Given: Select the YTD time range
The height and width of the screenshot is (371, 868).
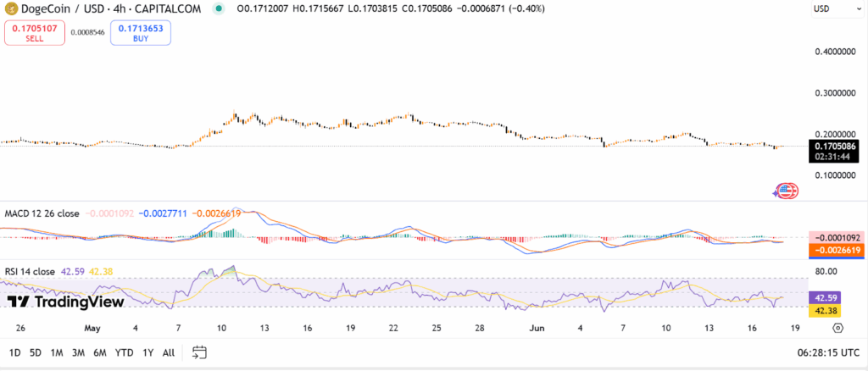Looking at the screenshot, I should [124, 352].
